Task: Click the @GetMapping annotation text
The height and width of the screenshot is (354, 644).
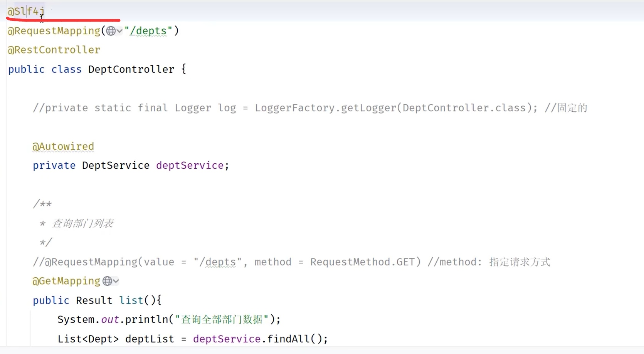Action: tap(66, 281)
